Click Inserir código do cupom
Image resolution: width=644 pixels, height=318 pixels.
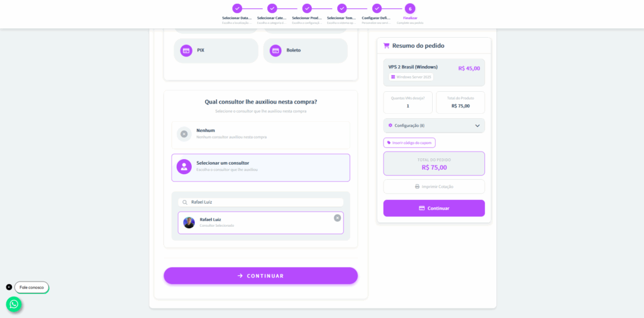pyautogui.click(x=409, y=143)
